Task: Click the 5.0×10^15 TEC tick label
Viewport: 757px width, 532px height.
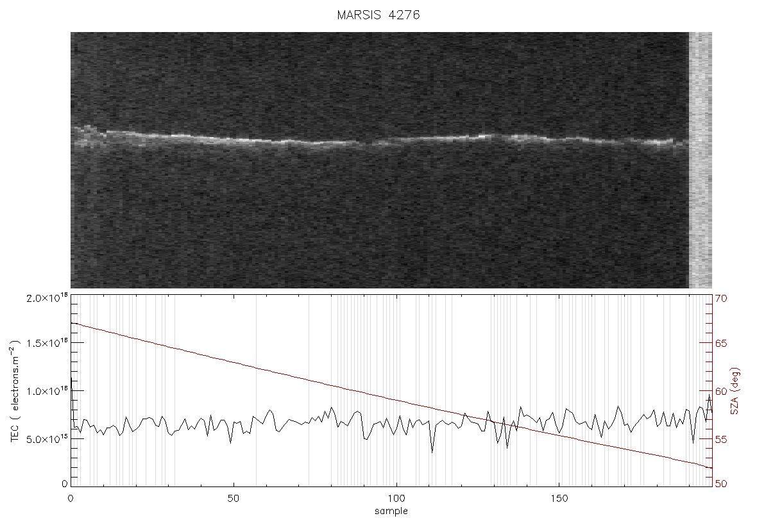Action: (x=46, y=440)
